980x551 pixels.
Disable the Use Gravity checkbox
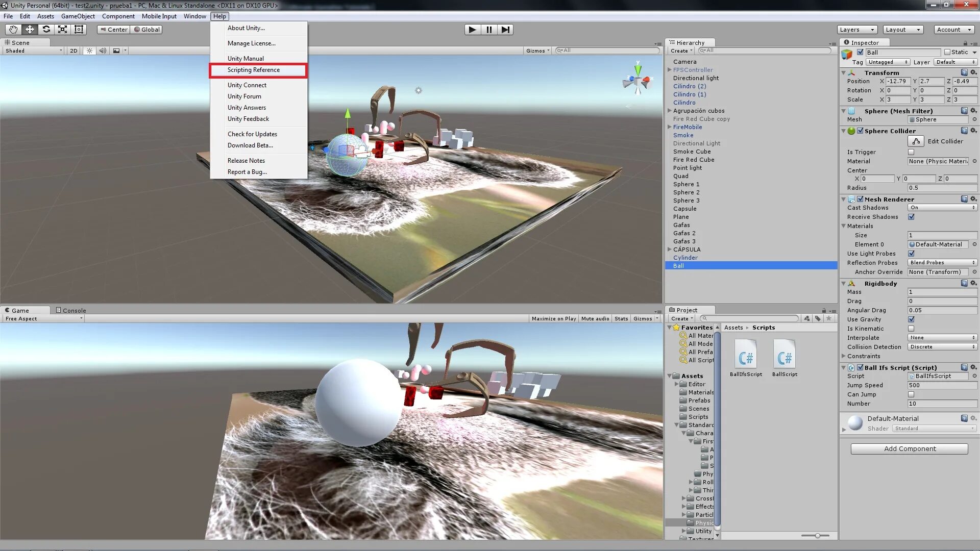(x=911, y=319)
